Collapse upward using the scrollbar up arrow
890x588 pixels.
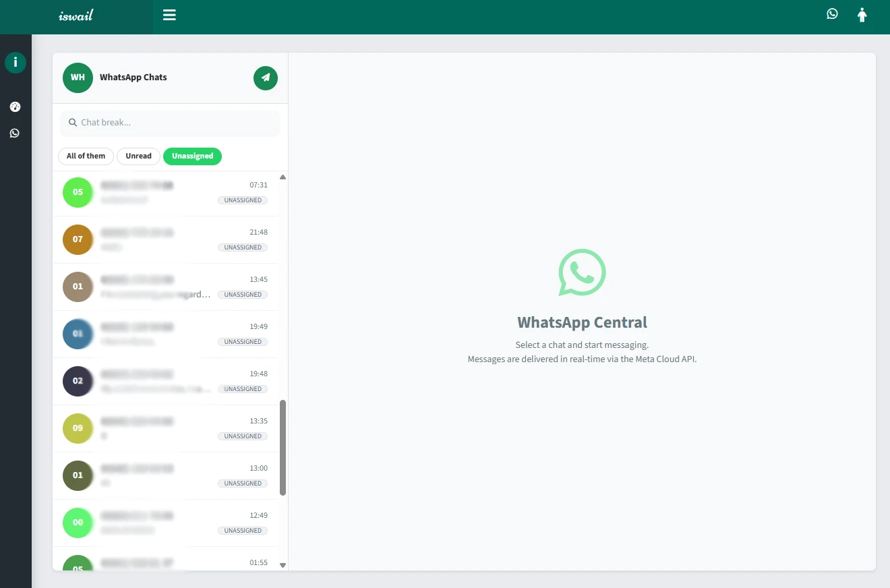tap(283, 177)
